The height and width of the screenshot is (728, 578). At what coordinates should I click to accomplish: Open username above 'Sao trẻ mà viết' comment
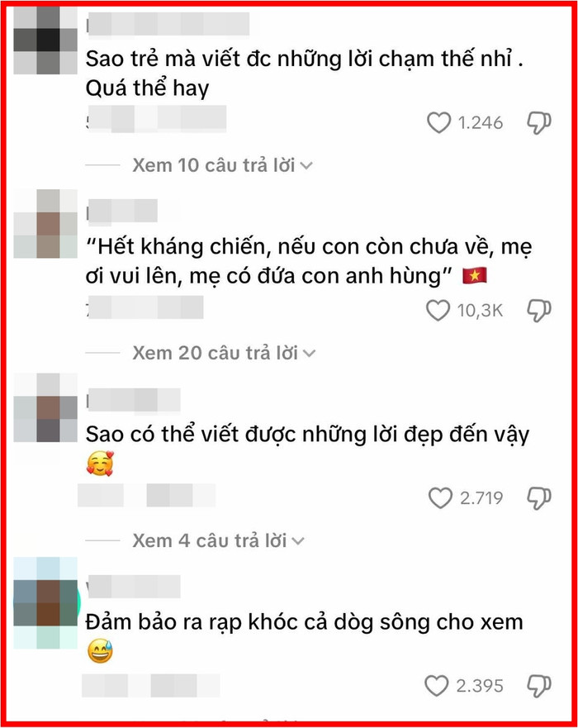pyautogui.click(x=168, y=24)
